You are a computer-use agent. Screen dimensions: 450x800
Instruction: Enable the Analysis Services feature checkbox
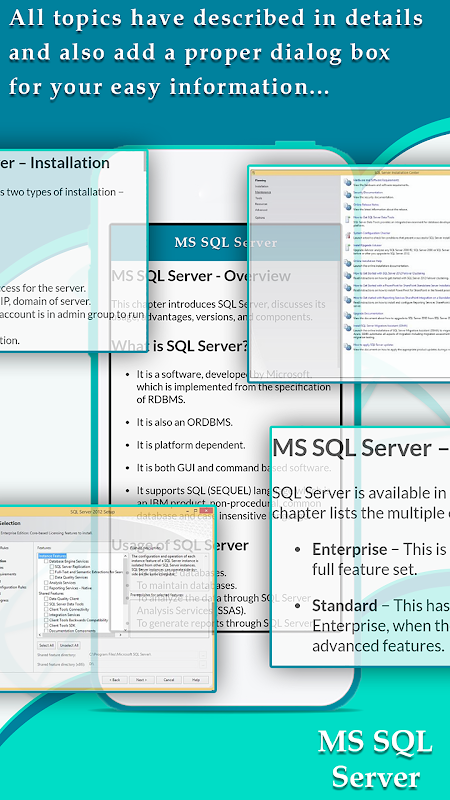(x=46, y=583)
